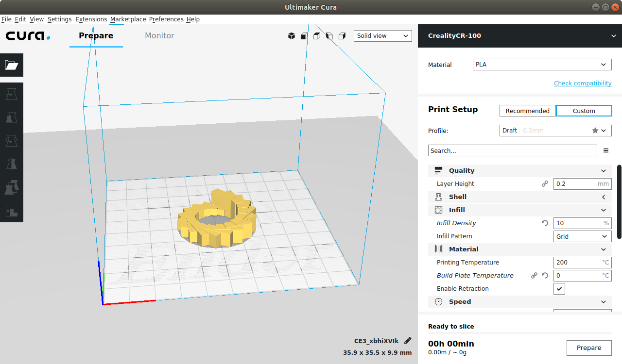Expand the CrealityCR-100 printer selector
622x364 pixels.
coord(520,35)
